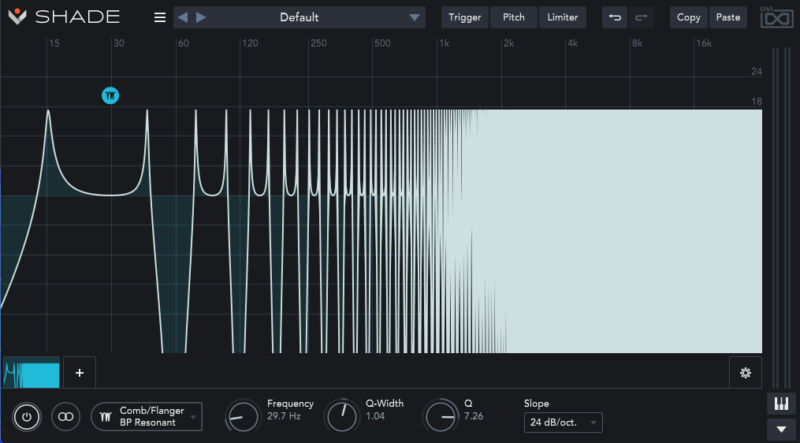Open the Trigger tab
Image resolution: width=800 pixels, height=443 pixels.
[464, 17]
